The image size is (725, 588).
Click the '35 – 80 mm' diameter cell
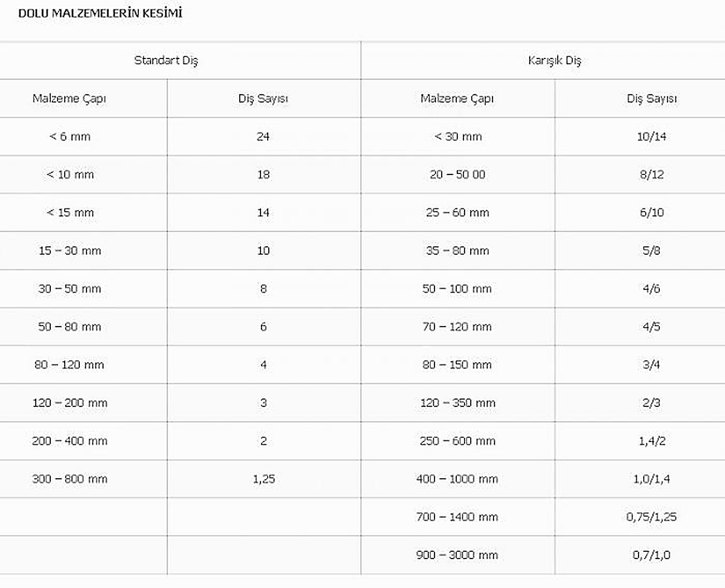click(458, 251)
